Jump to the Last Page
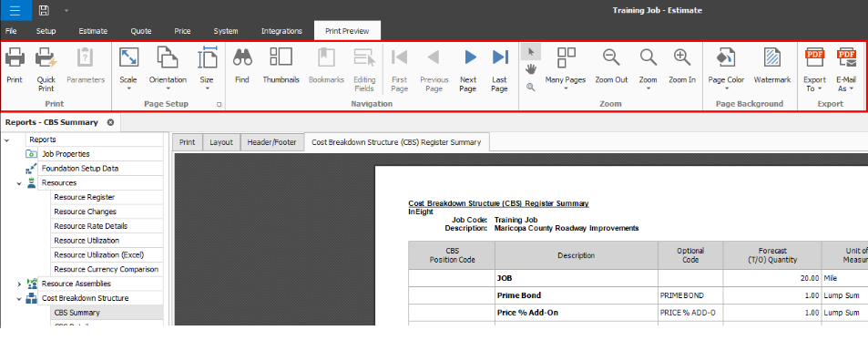Viewport: 868px width, 341px height. (x=500, y=69)
